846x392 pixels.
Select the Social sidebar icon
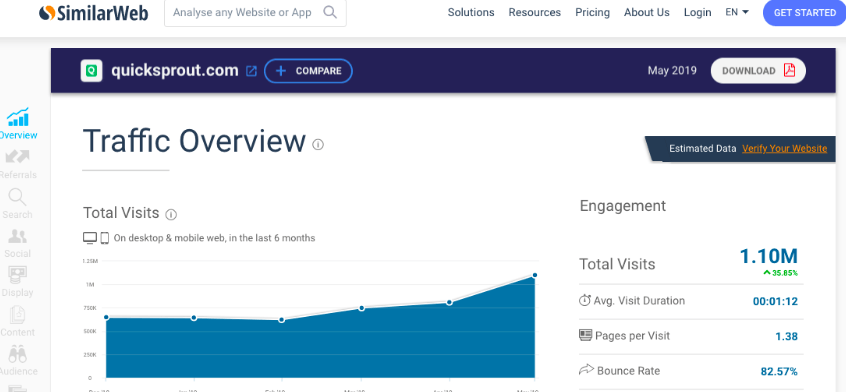click(17, 243)
